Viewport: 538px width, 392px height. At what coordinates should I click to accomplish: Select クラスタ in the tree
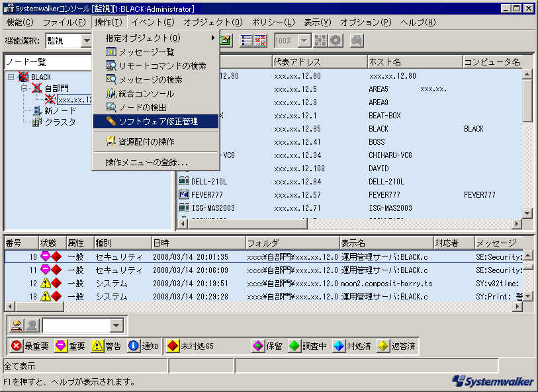[x=60, y=122]
